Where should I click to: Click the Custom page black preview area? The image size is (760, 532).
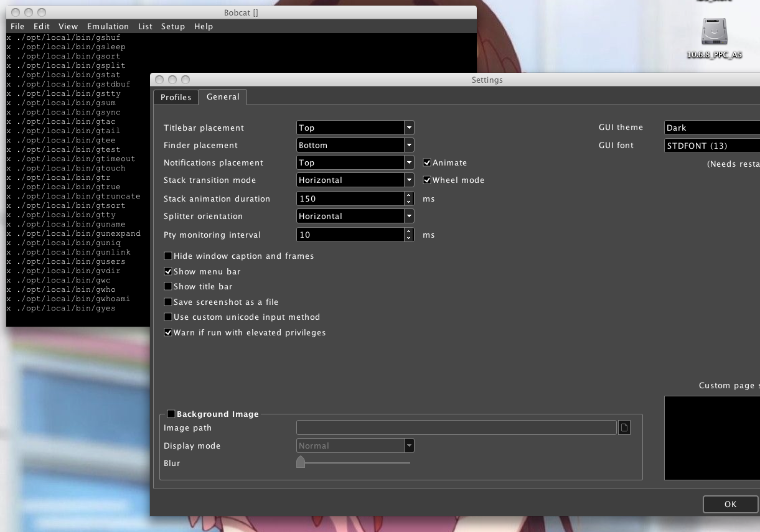click(x=712, y=438)
